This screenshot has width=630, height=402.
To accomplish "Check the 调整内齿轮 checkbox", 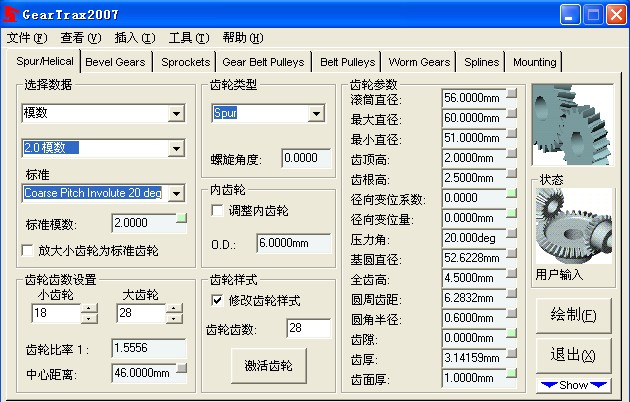I will tap(217, 210).
